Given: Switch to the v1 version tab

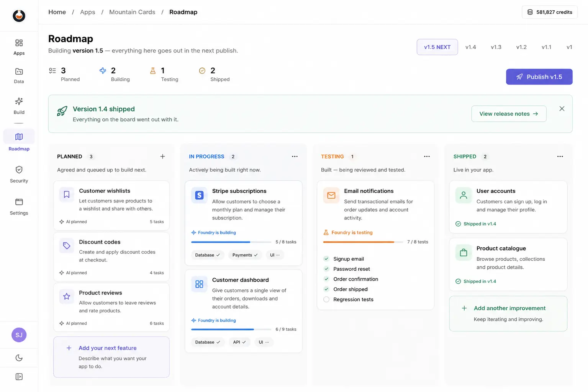Looking at the screenshot, I should tap(569, 47).
